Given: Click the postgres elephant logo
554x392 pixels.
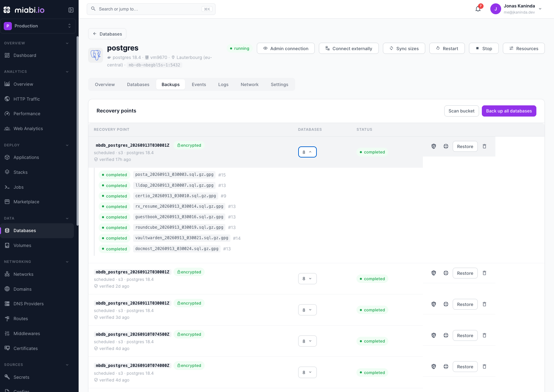Looking at the screenshot, I should click(x=96, y=55).
